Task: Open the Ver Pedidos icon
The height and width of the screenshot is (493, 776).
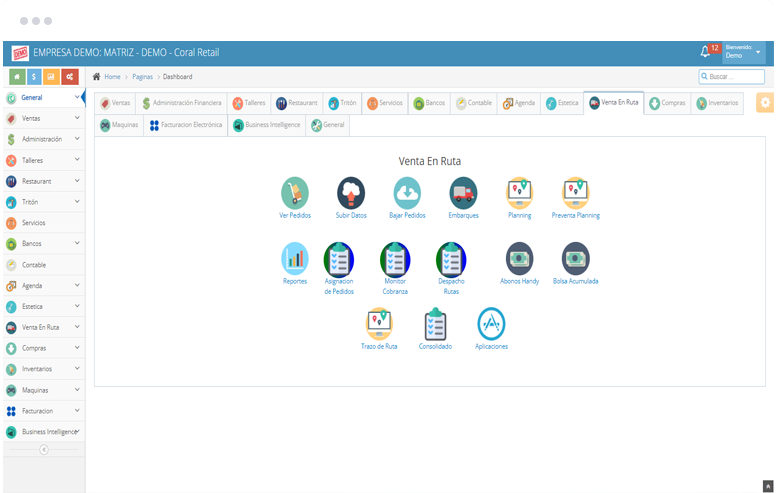Action: pos(294,193)
